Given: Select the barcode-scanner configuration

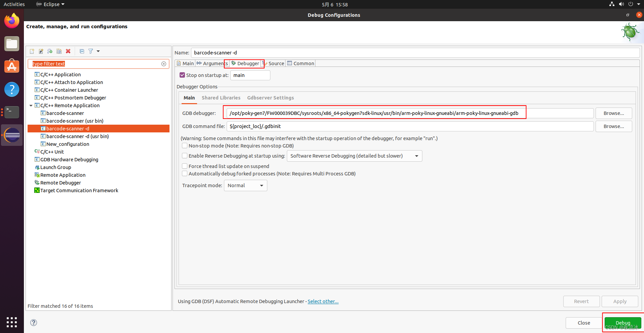Looking at the screenshot, I should tap(65, 113).
